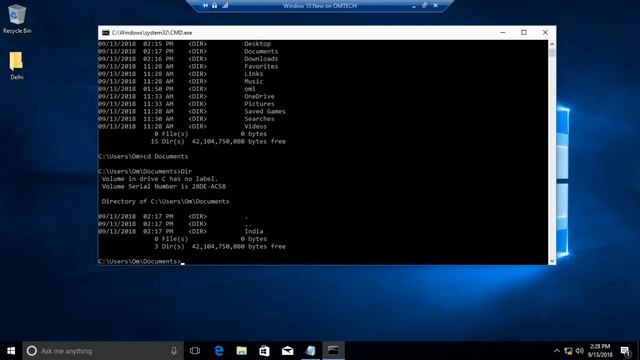Click the signal icon on VM connection bar
Screen dimensions: 640x360
[x=225, y=5]
